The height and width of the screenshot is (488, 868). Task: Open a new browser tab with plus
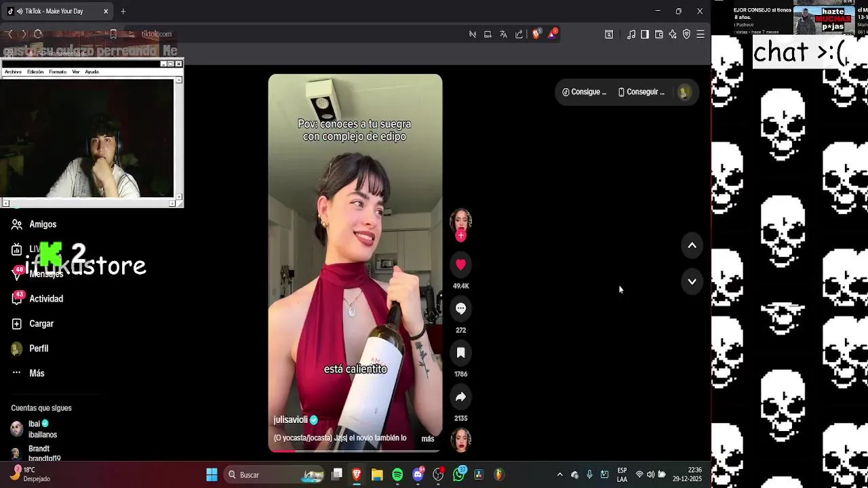click(123, 12)
